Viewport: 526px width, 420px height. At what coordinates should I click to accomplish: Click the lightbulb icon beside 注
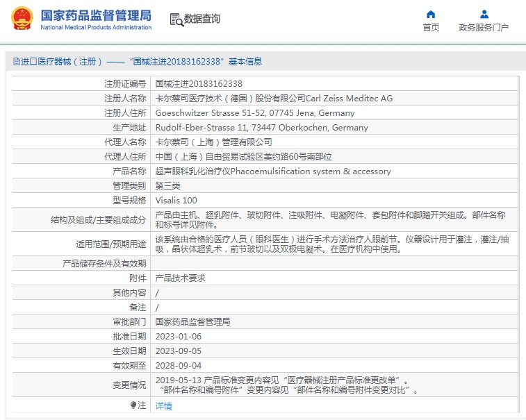pos(133,405)
